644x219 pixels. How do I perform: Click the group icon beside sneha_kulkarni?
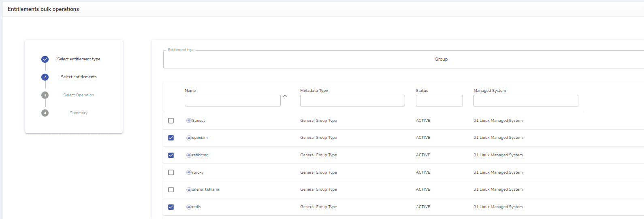pos(189,189)
